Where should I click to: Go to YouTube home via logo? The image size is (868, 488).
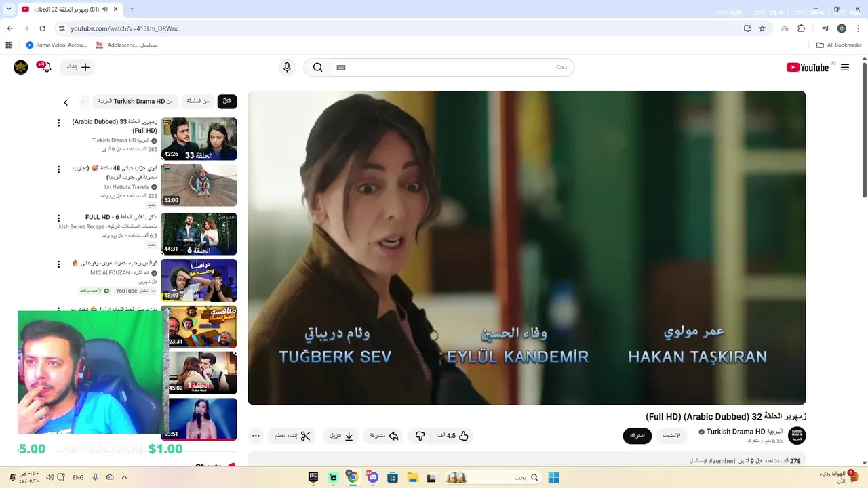tap(808, 67)
